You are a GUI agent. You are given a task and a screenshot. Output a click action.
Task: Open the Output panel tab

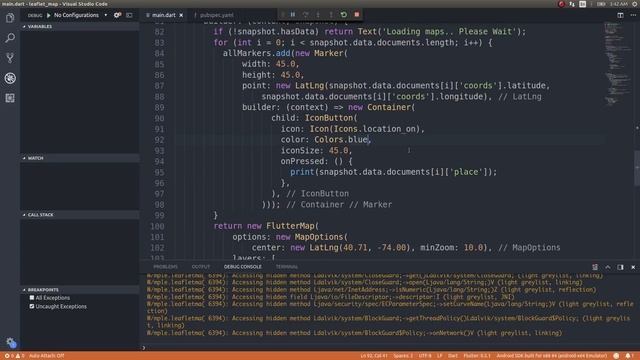point(200,267)
